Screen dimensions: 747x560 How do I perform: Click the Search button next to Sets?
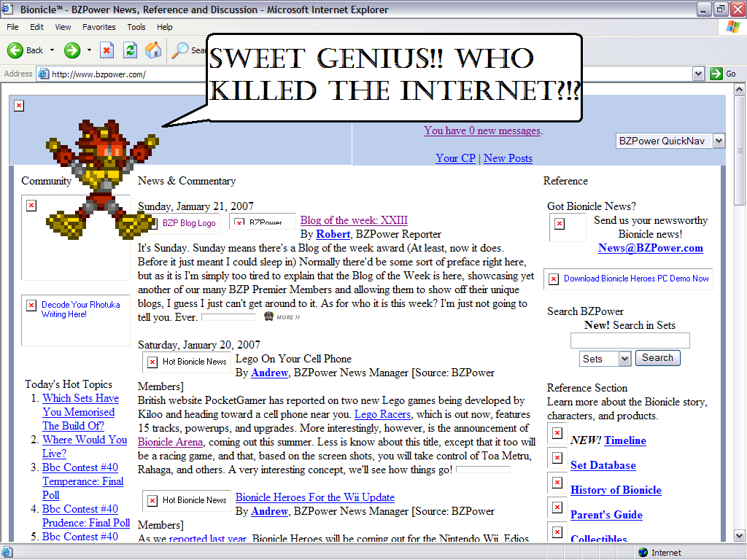(657, 358)
